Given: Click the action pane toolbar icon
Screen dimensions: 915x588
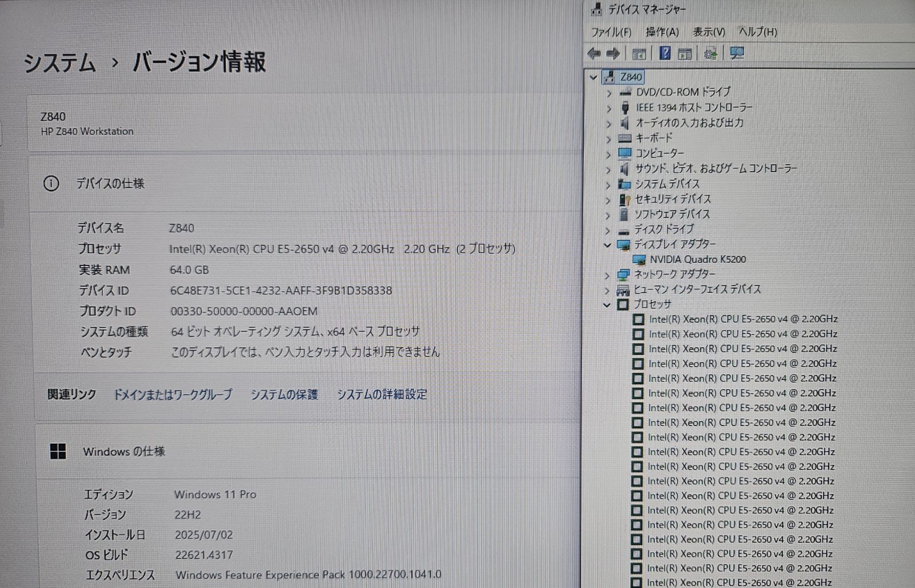Looking at the screenshot, I should [685, 54].
